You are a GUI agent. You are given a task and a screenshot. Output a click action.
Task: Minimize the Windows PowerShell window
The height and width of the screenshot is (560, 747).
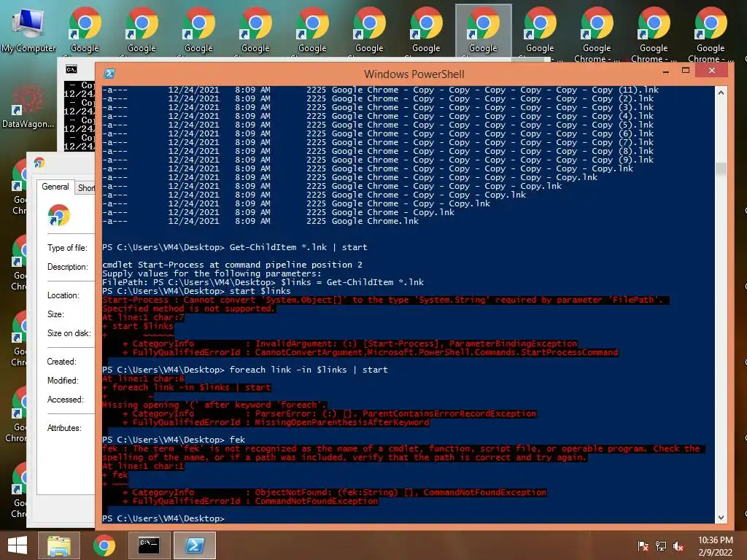point(666,71)
